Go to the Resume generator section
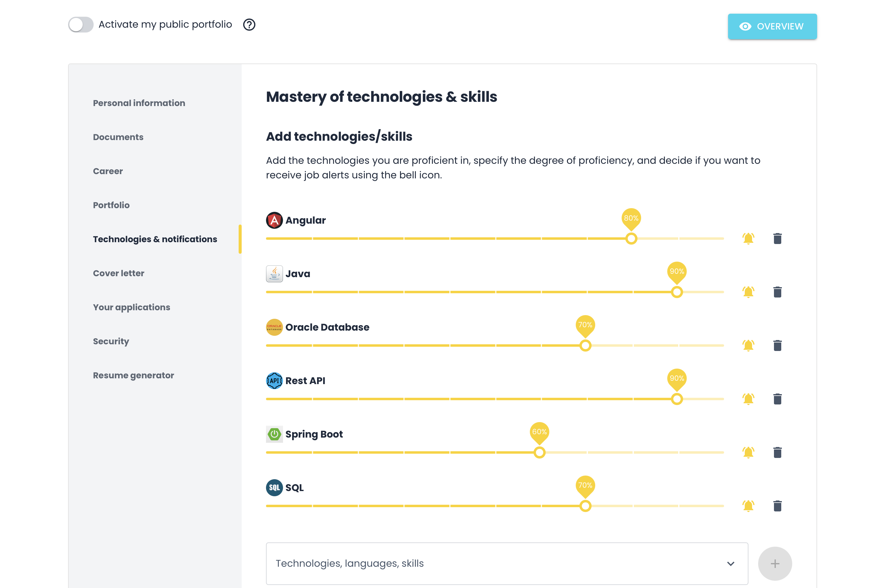This screenshot has width=884, height=588. [133, 375]
